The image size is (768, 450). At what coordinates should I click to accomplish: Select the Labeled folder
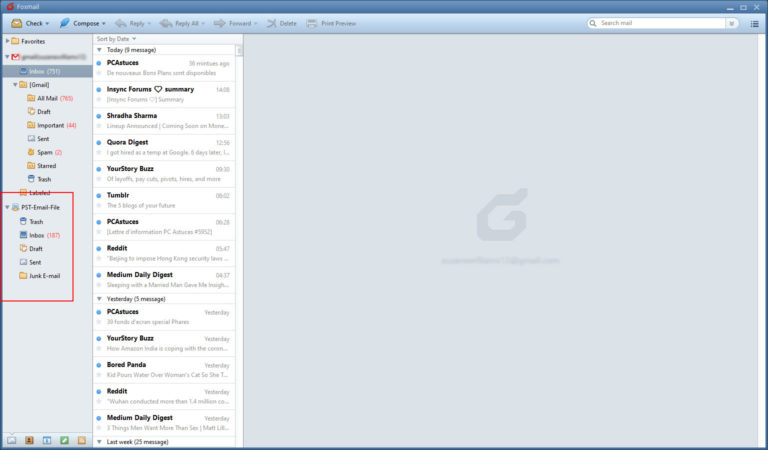[35, 193]
